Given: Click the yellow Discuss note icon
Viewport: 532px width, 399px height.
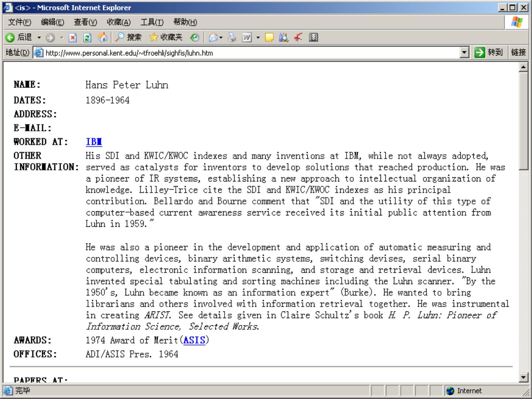Looking at the screenshot, I should [269, 37].
